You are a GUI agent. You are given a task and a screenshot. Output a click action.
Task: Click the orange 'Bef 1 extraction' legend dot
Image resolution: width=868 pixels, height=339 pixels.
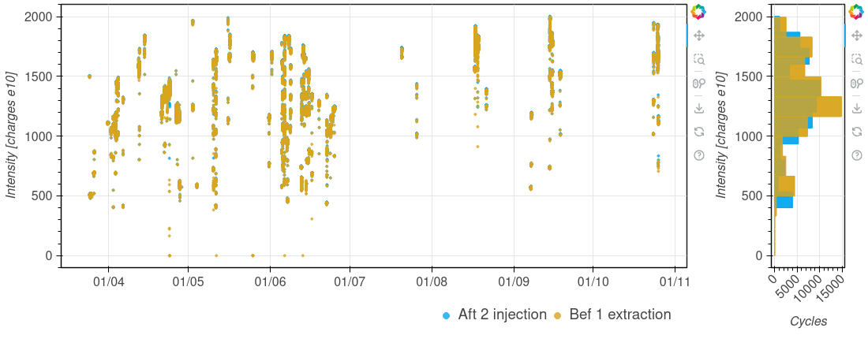tap(558, 315)
